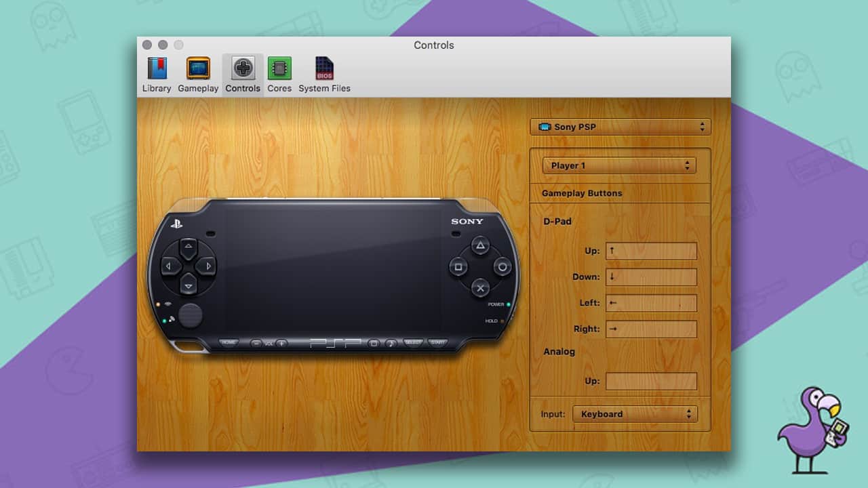Click the PSP square button
868x488 pixels.
tap(458, 267)
